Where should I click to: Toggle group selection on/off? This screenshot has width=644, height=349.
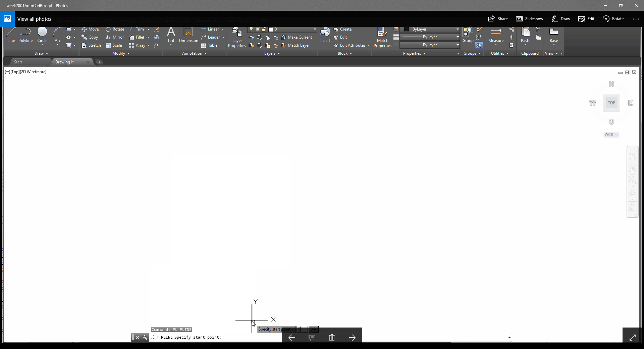pos(479,45)
